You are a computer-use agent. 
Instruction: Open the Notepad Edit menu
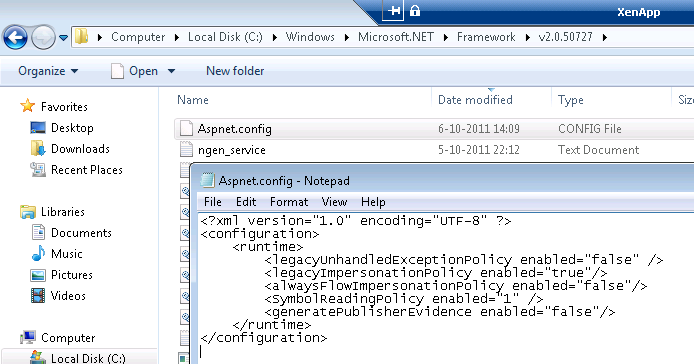246,202
